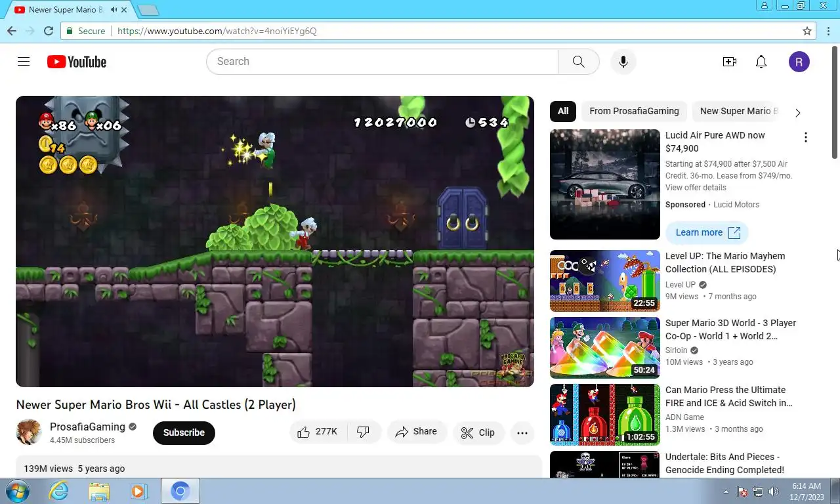Screen dimensions: 840x504
Task: Launch Internet Explorer from the taskbar
Action: (58, 491)
